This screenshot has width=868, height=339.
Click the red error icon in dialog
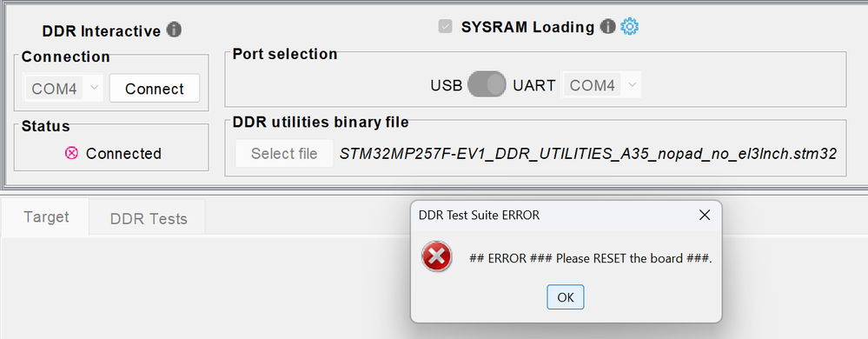437,256
